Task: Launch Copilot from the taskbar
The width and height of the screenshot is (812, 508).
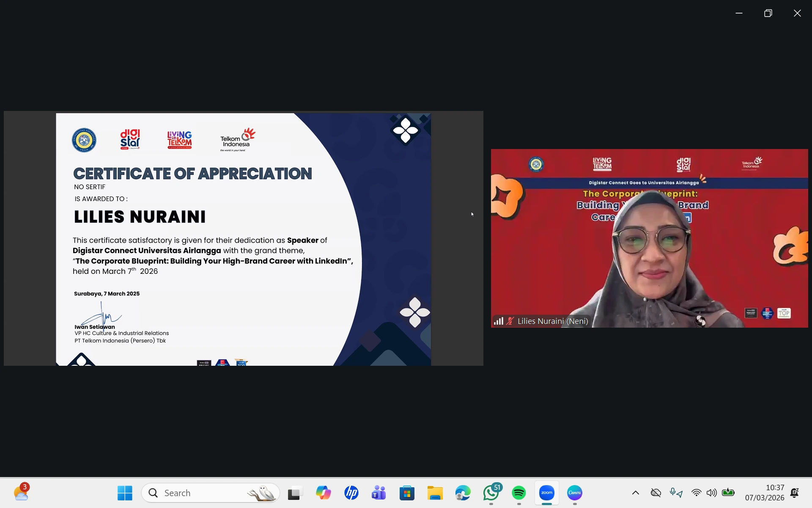Action: pos(323,493)
